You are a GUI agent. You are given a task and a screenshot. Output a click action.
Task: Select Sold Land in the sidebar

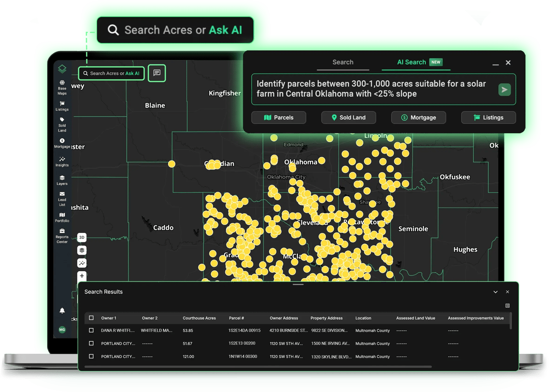pos(62,125)
